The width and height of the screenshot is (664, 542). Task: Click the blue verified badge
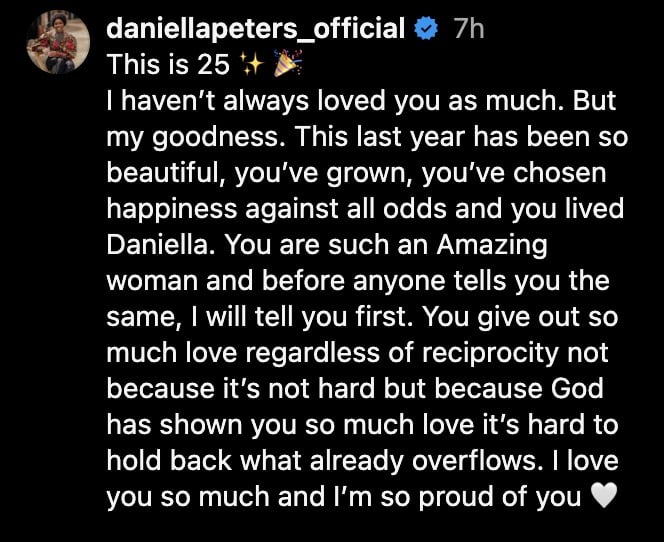[x=425, y=30]
